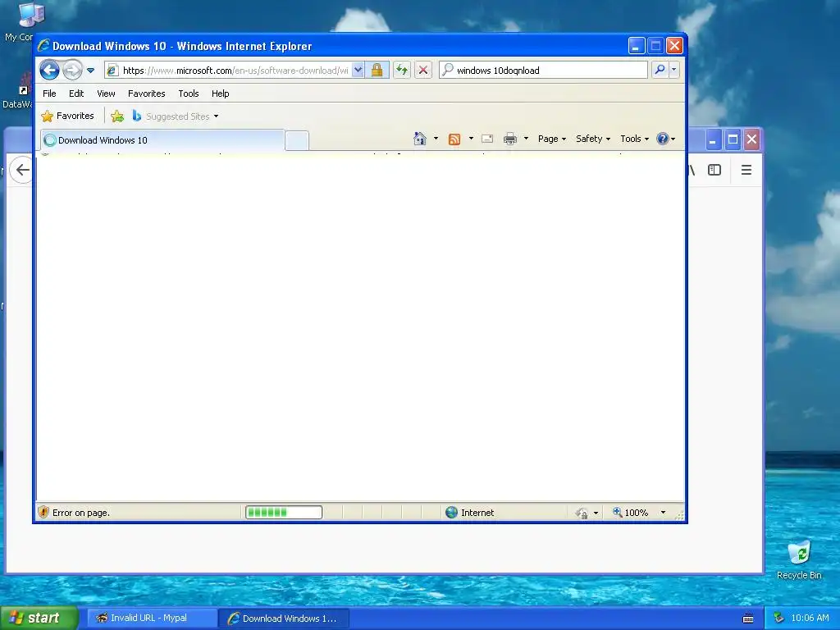
Task: Open the Favorites menu in menu bar
Action: tap(146, 94)
